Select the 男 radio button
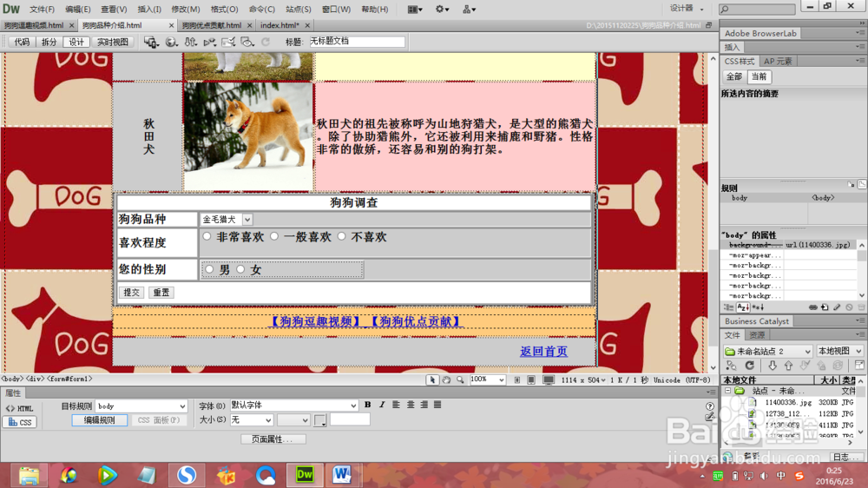868x488 pixels. 209,269
